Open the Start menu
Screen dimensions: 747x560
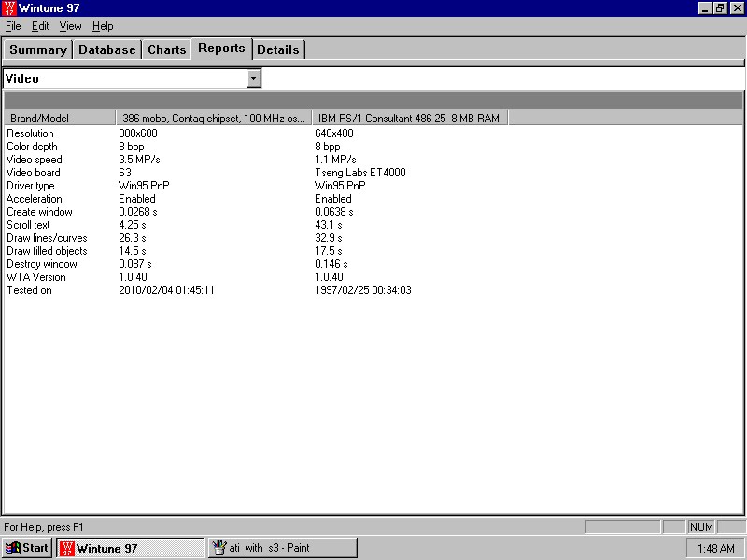tap(27, 548)
